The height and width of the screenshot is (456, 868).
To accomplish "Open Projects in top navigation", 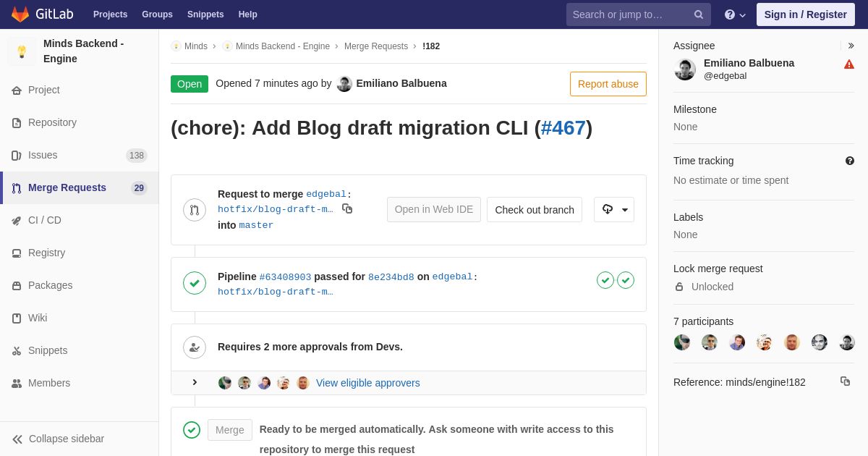I will pos(110,14).
